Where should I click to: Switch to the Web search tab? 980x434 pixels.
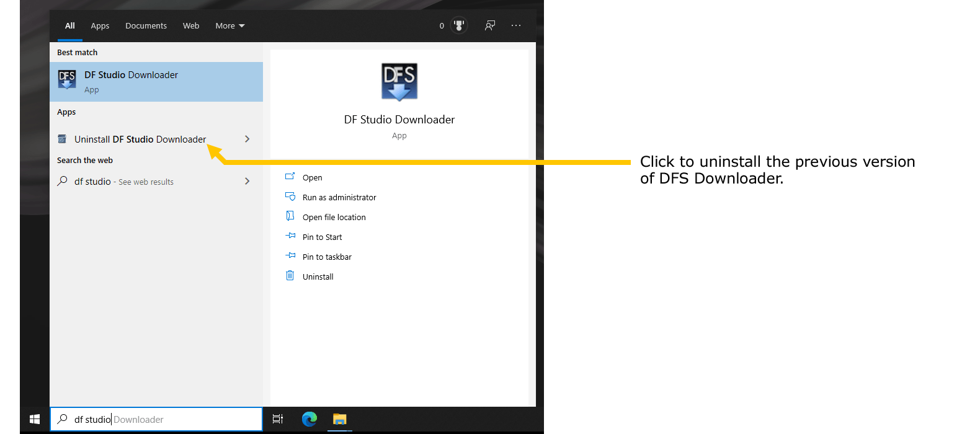tap(191, 25)
